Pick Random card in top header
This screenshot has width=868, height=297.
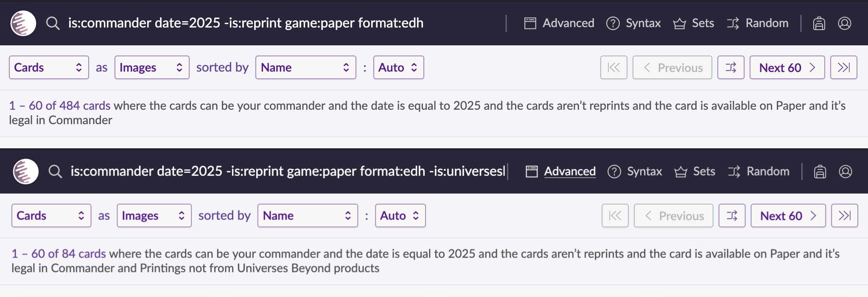click(x=757, y=23)
